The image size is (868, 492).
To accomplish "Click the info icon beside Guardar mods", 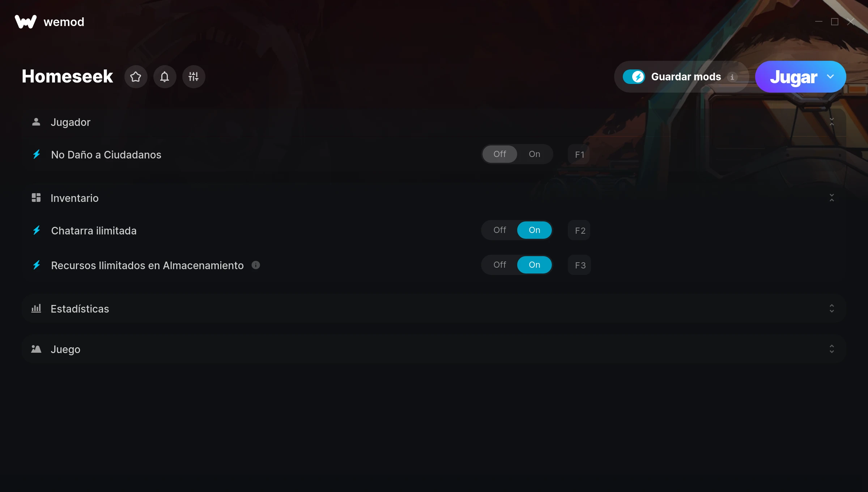I will click(732, 77).
